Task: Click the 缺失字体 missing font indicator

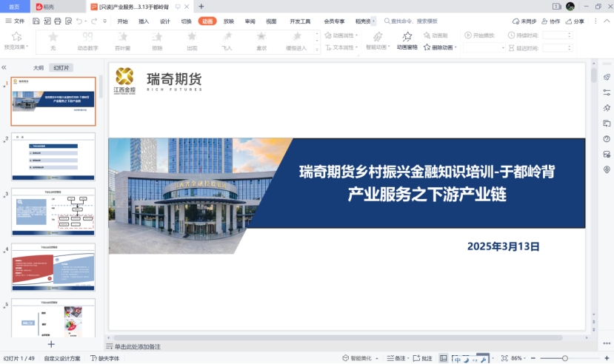Action: click(104, 358)
